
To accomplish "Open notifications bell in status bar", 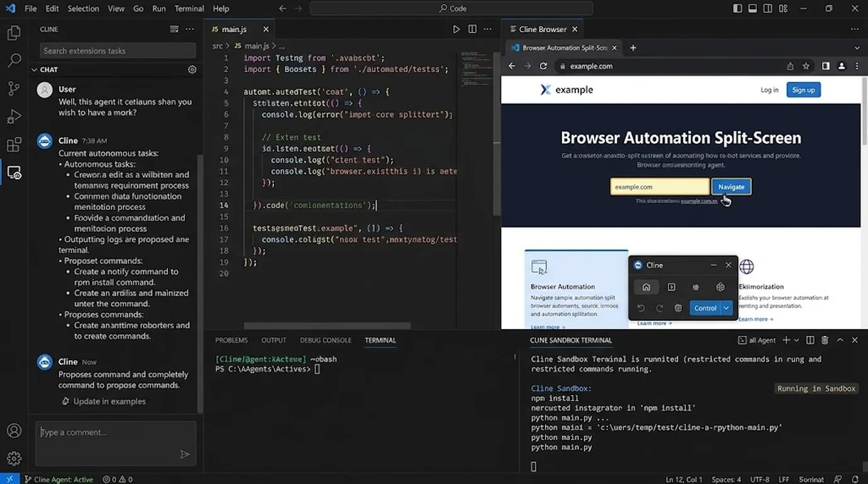I will pos(856,480).
